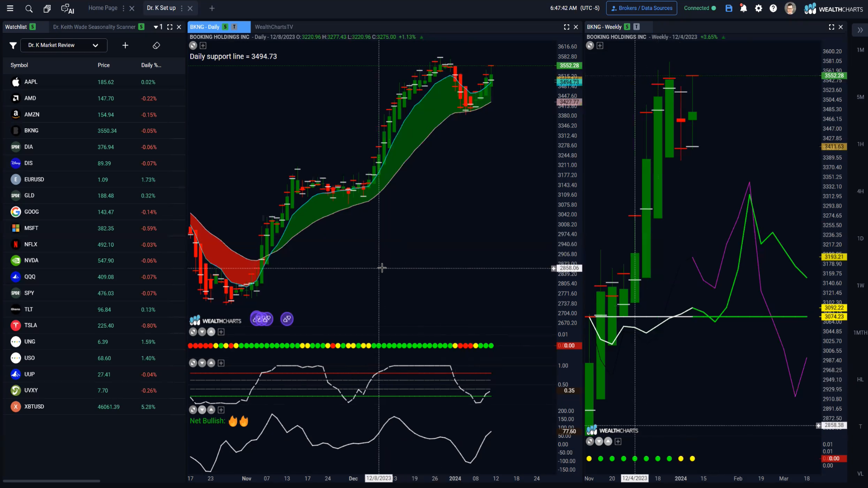This screenshot has height=488, width=868.
Task: Move the Net Bullish pane down
Action: (202, 410)
